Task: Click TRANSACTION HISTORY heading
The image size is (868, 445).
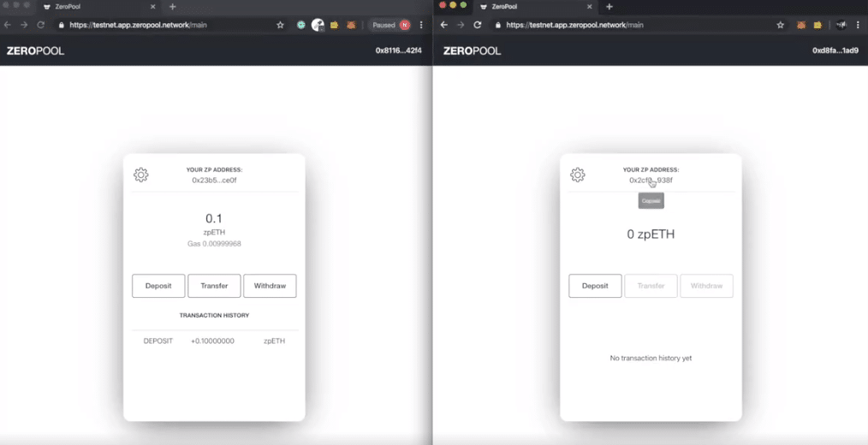Action: [x=214, y=315]
